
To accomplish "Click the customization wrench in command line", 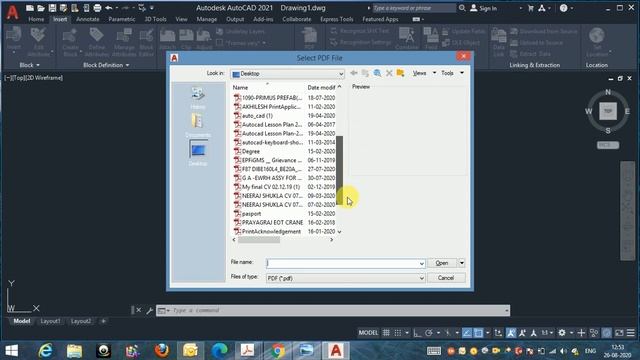I will click(149, 311).
